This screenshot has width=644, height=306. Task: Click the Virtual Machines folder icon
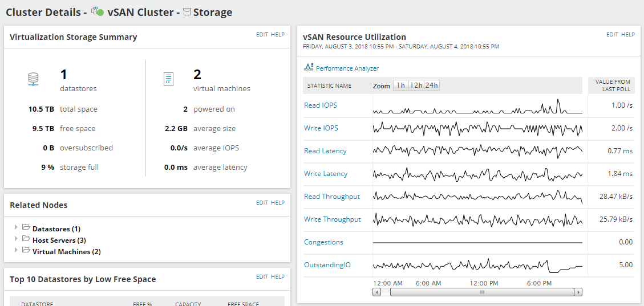coord(26,251)
